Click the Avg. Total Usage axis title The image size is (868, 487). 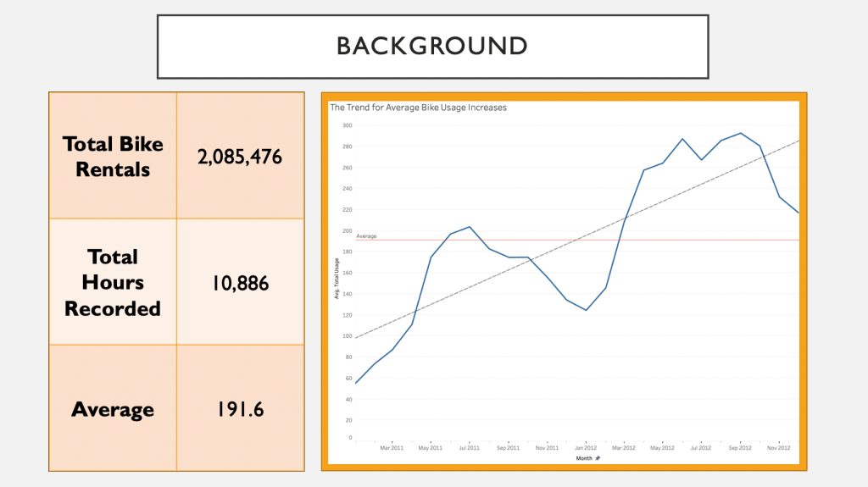[x=337, y=283]
